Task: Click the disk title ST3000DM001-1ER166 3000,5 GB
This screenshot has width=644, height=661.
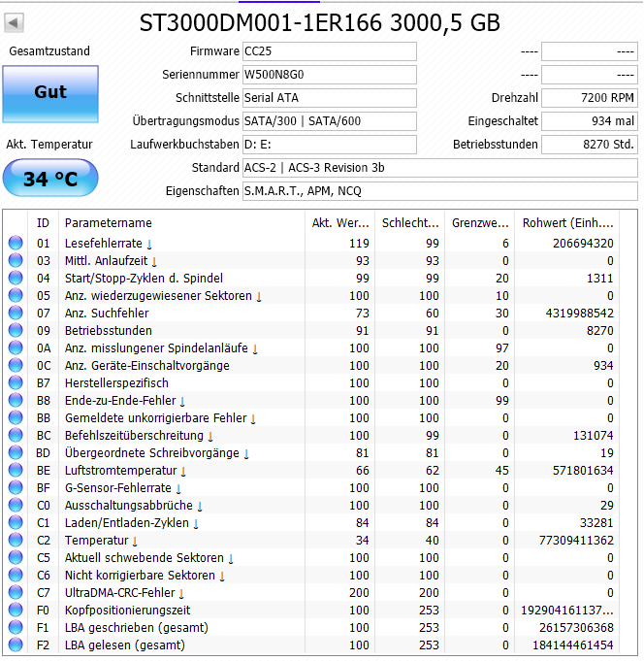Action: click(x=320, y=23)
